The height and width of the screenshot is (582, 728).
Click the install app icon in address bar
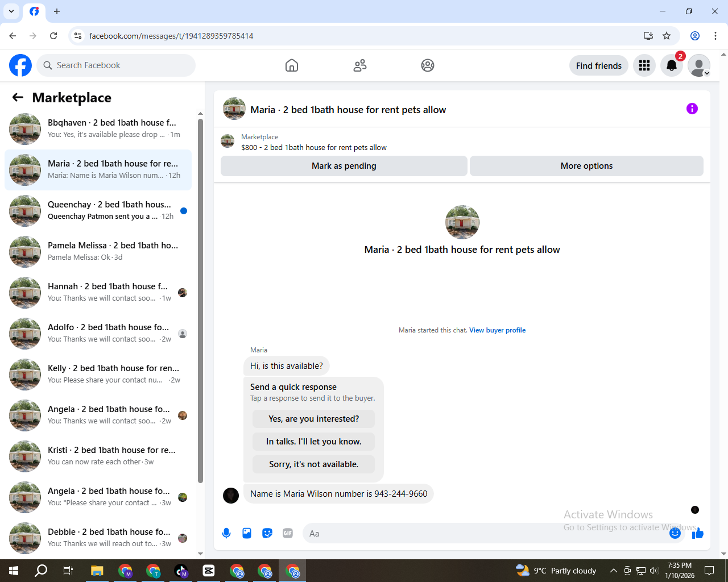coord(648,36)
